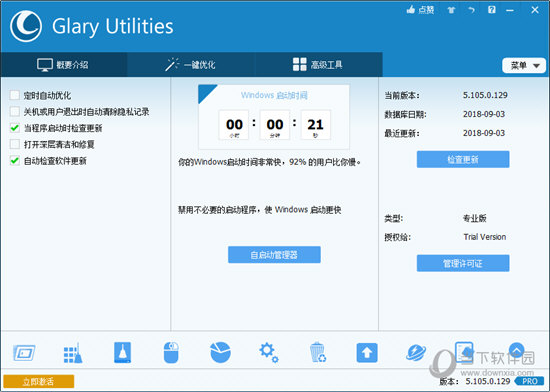The width and height of the screenshot is (550, 392).
Task: Click the Glary Utilities moon logo
Action: pos(26,26)
